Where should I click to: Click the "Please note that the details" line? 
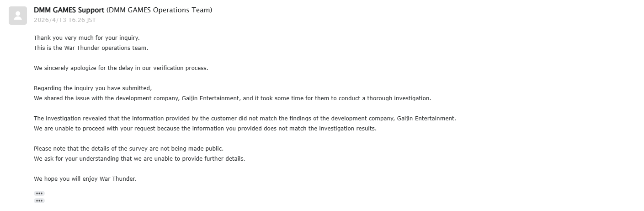pyautogui.click(x=128, y=149)
